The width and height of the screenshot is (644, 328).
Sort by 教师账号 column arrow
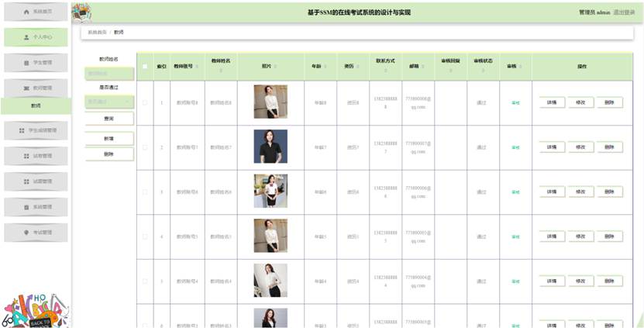point(197,67)
